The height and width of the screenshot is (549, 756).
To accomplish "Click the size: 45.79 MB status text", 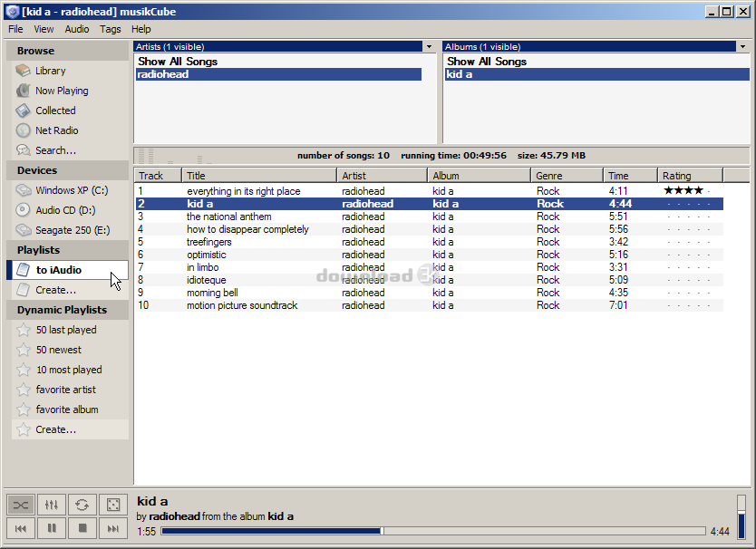I will tap(551, 155).
